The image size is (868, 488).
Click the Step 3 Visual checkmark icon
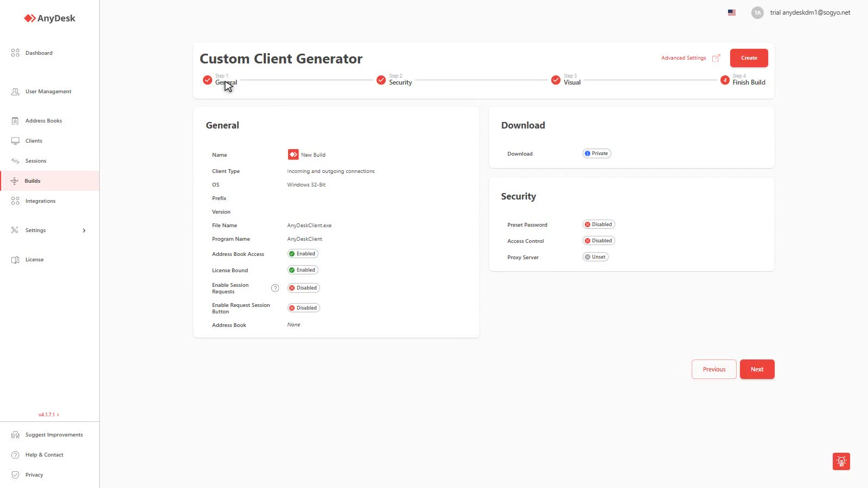[x=556, y=80]
